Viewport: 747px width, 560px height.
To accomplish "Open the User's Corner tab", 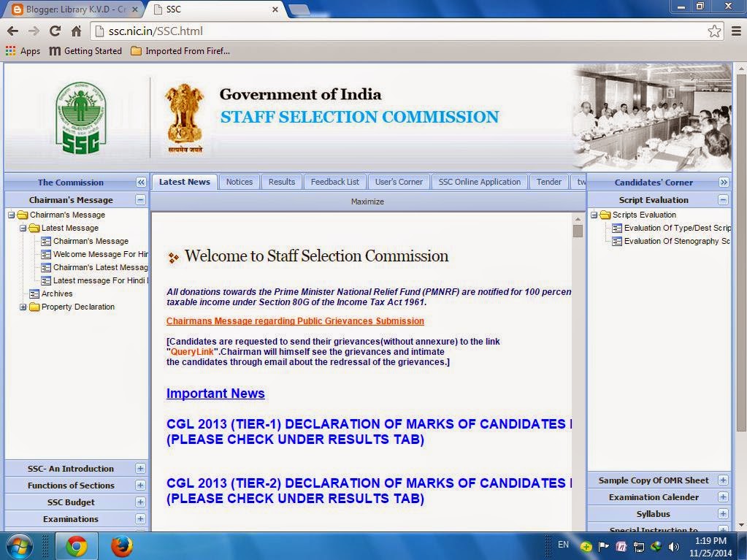I will 399,182.
